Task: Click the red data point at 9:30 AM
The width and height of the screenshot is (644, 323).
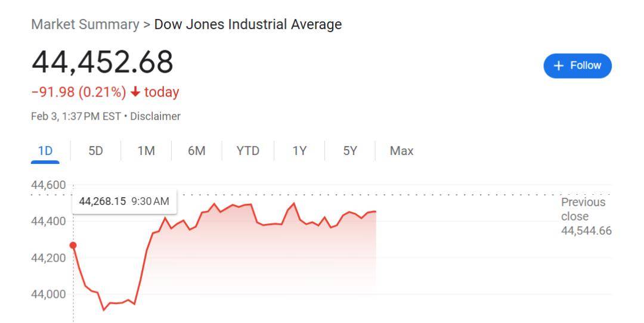Action: coord(73,246)
